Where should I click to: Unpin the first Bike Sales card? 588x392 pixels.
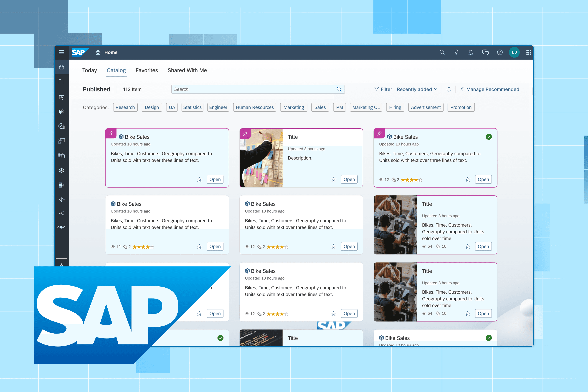pyautogui.click(x=111, y=133)
